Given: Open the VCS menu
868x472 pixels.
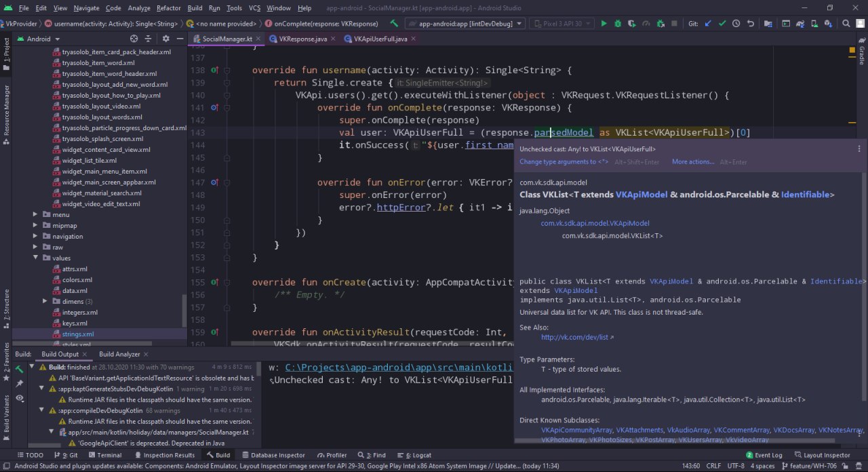Looking at the screenshot, I should click(254, 8).
